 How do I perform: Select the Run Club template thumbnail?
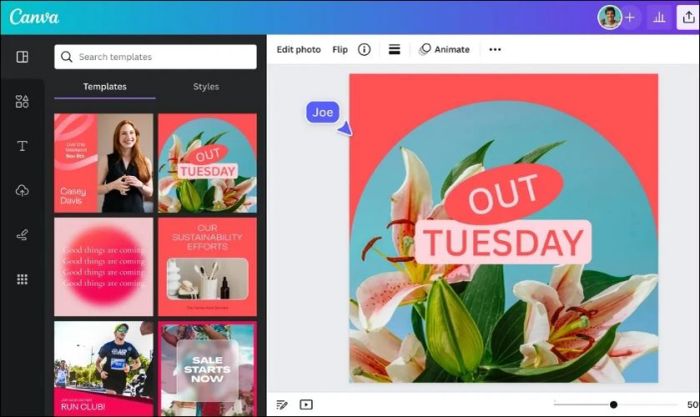click(104, 369)
